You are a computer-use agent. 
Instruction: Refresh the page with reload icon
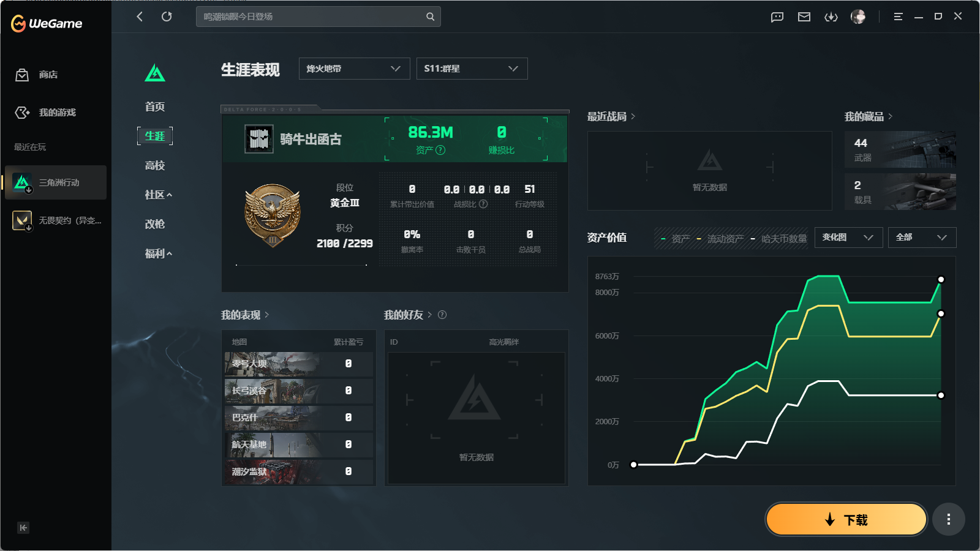click(167, 17)
